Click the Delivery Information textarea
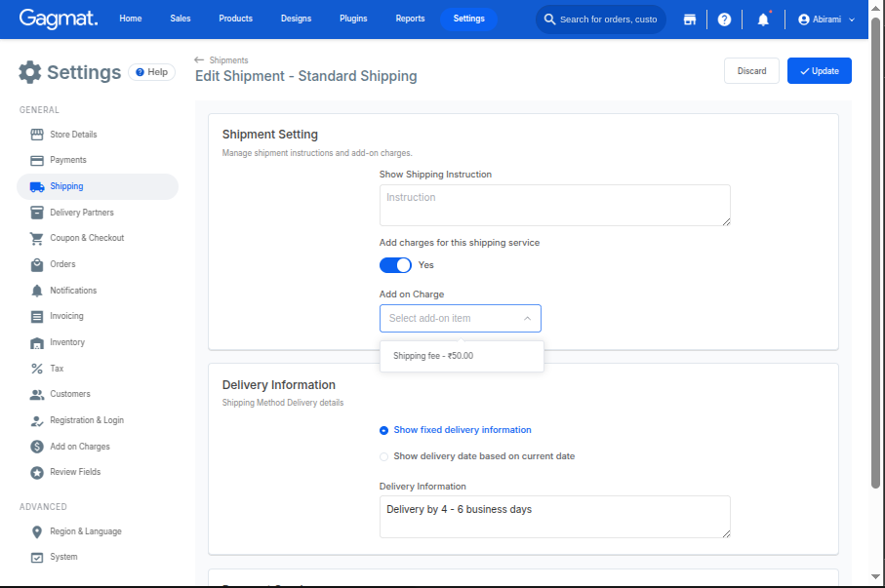The image size is (885, 588). pos(555,517)
